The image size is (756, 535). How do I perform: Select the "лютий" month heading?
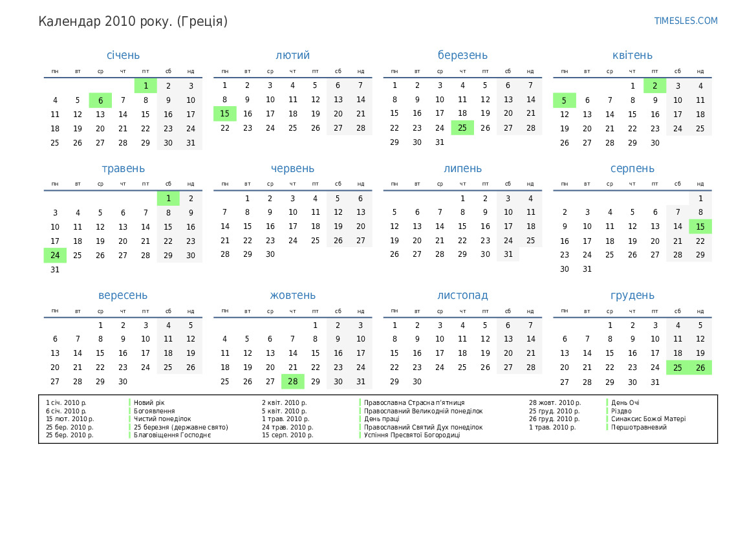pyautogui.click(x=293, y=55)
